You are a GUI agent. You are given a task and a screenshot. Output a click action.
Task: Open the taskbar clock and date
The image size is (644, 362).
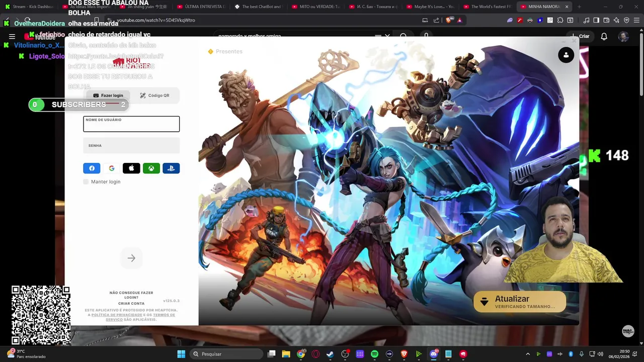tap(619, 354)
